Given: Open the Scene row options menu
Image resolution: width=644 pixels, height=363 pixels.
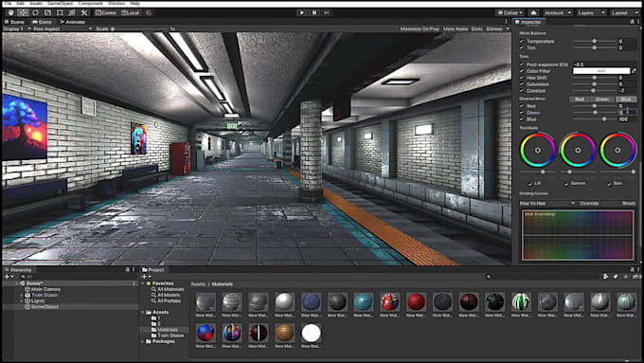Looking at the screenshot, I should point(134,283).
